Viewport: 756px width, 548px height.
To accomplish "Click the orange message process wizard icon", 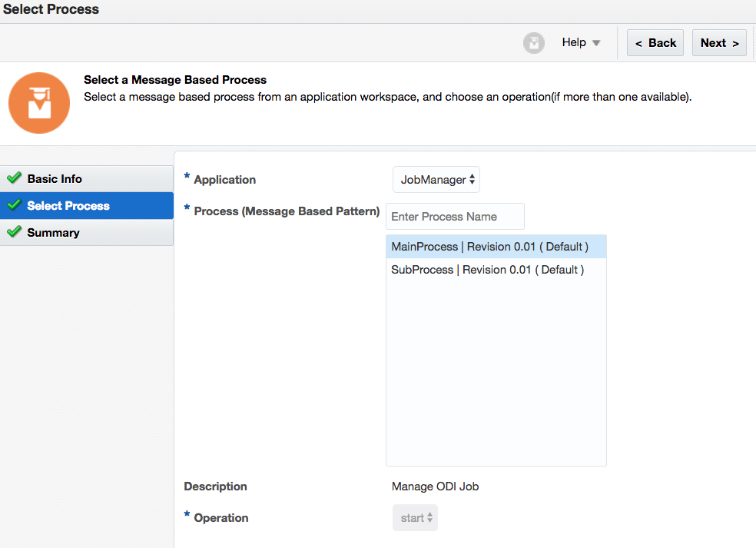I will point(39,103).
